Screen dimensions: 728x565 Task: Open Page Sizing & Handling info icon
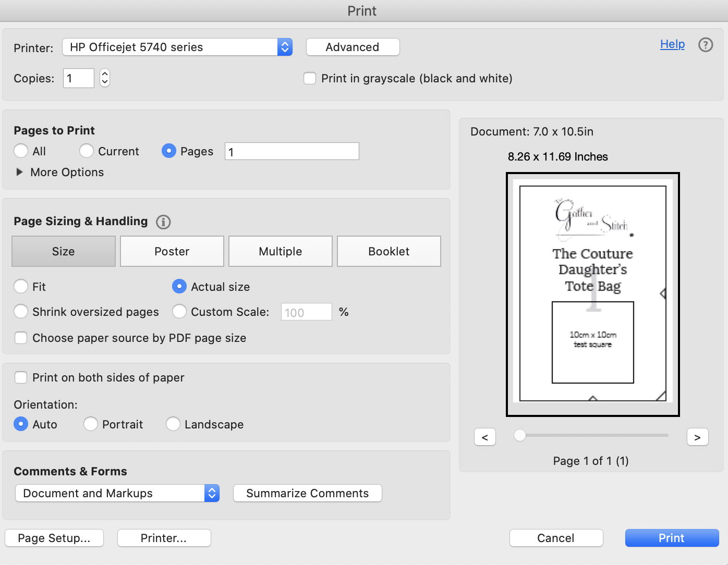click(x=163, y=222)
